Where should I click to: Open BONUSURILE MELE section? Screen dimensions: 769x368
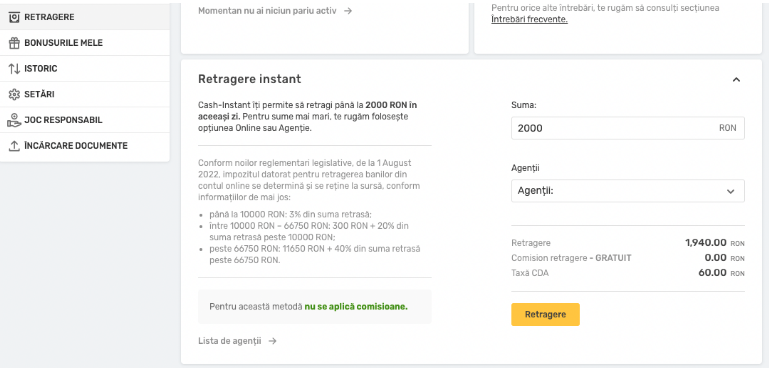pyautogui.click(x=85, y=43)
